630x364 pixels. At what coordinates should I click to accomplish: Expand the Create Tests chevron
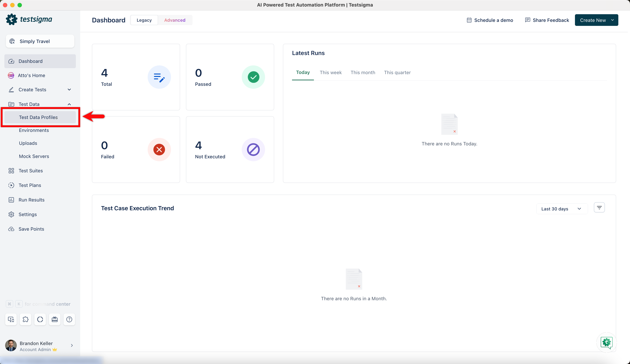(x=69, y=90)
